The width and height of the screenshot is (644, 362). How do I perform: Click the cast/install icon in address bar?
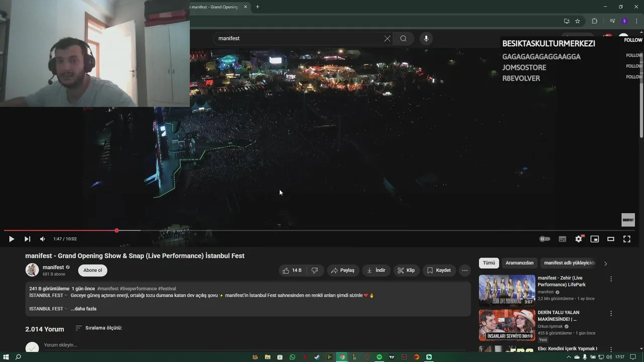coord(567,21)
